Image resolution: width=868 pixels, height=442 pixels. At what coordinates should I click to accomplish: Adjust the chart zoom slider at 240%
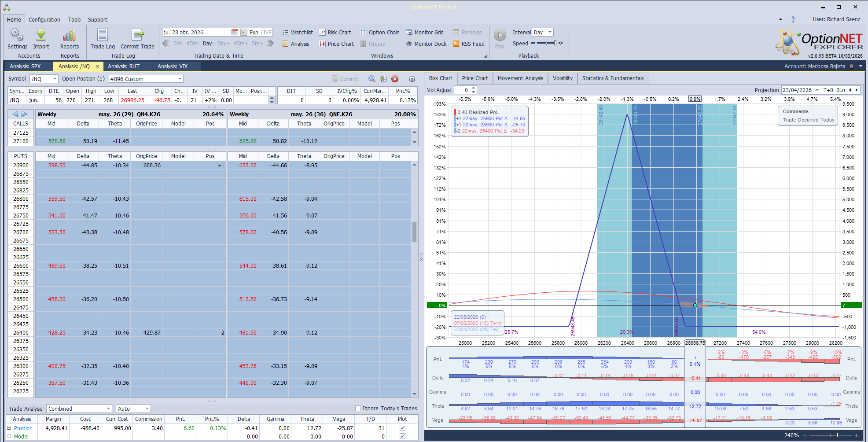point(831,435)
